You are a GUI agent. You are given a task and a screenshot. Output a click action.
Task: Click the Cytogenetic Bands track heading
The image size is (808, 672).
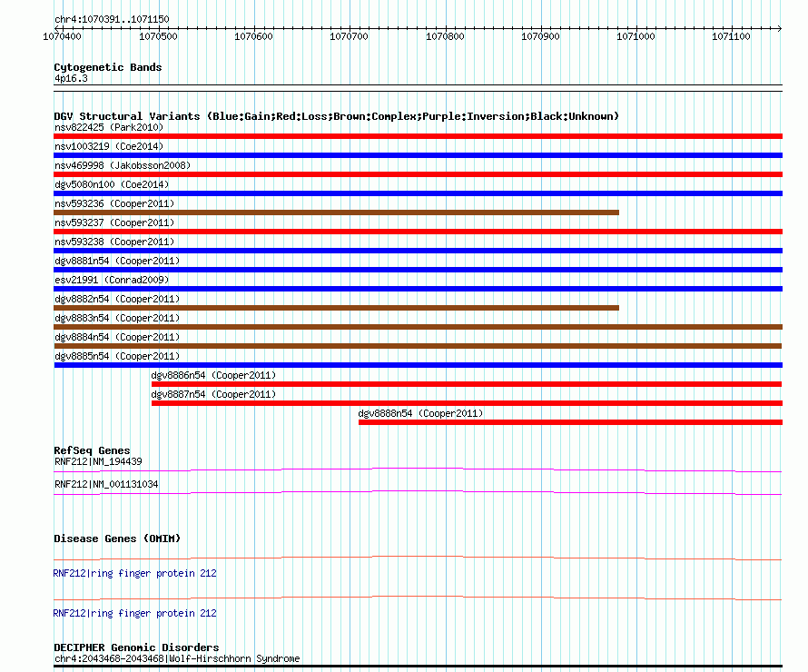pos(108,67)
